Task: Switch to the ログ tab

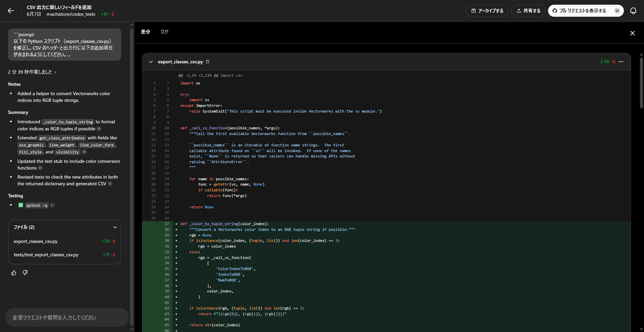Action: (x=164, y=32)
